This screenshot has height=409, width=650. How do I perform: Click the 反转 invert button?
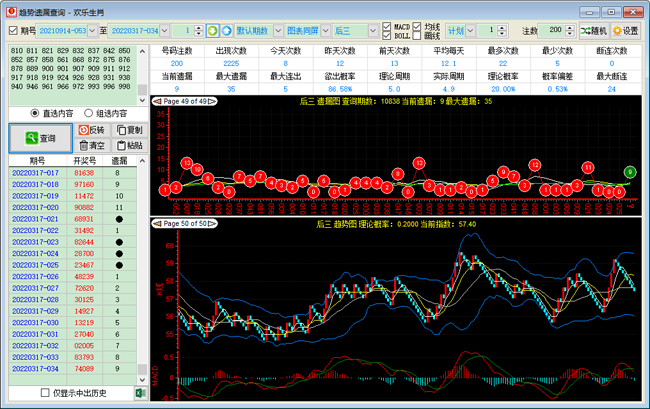pyautogui.click(x=92, y=130)
